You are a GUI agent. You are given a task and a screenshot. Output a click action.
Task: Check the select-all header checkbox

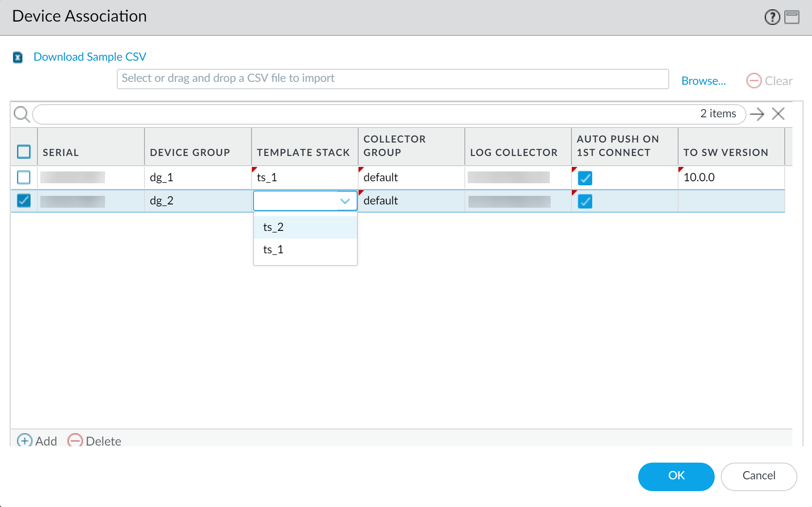coord(24,152)
